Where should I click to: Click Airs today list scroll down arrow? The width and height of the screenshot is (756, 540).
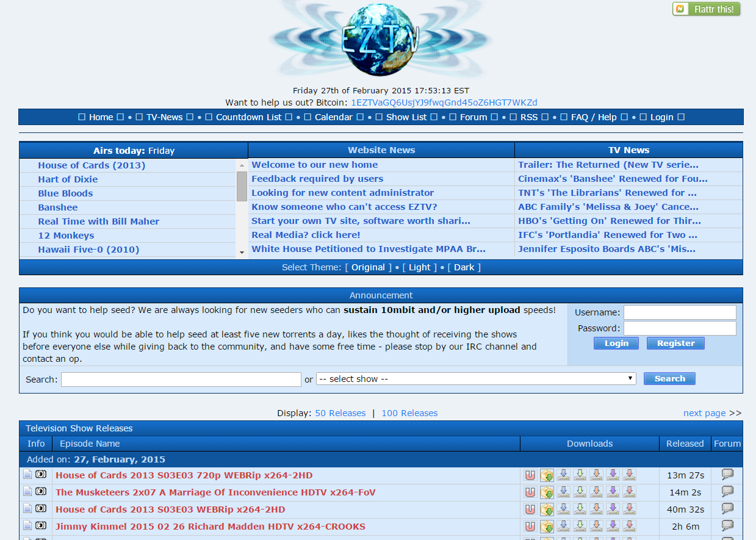point(242,251)
